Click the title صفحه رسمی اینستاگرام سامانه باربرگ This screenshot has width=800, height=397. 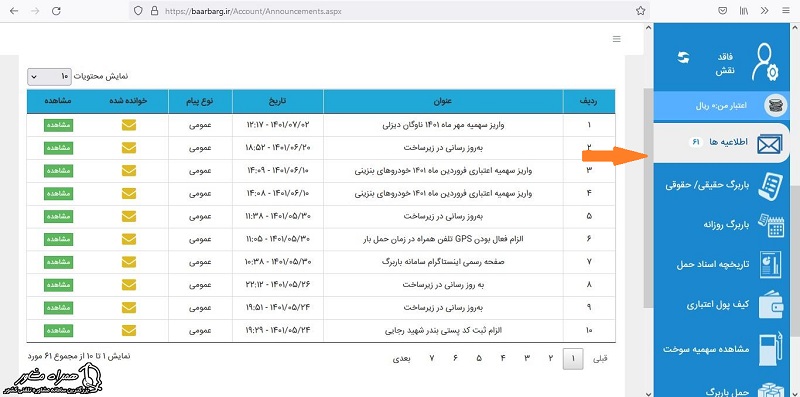pyautogui.click(x=443, y=262)
